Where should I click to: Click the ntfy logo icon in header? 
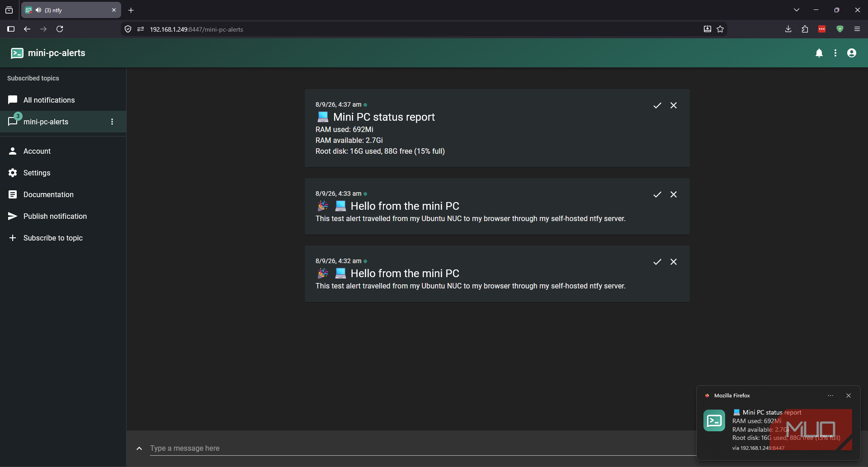click(17, 53)
